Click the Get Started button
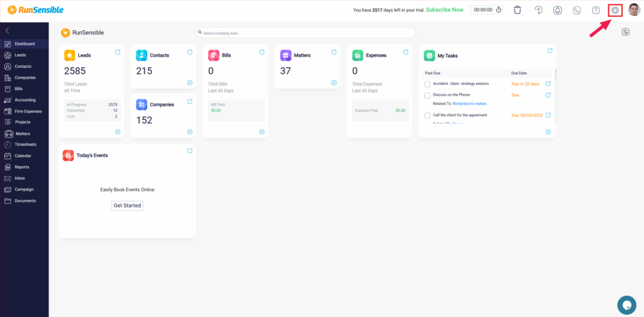 [x=127, y=205]
